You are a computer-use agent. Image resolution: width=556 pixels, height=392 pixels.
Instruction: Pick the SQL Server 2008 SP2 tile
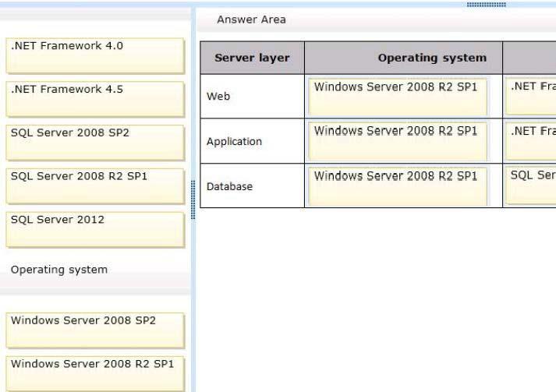coord(95,143)
